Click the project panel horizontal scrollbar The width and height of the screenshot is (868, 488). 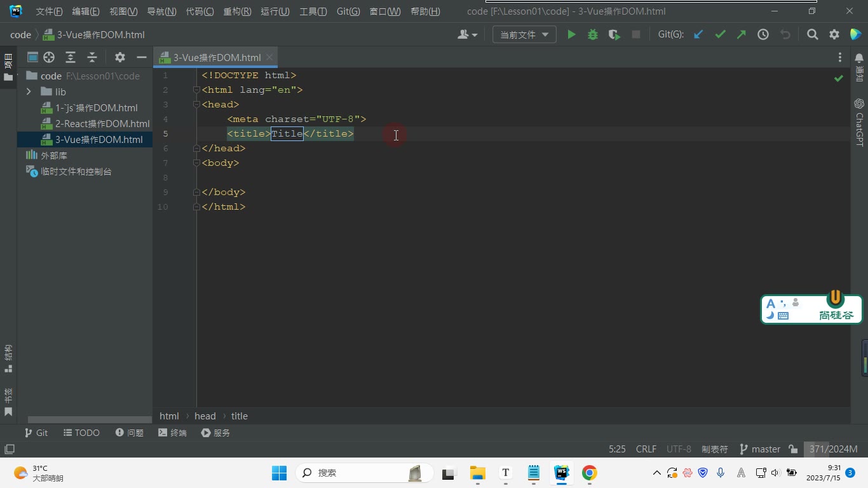click(89, 419)
